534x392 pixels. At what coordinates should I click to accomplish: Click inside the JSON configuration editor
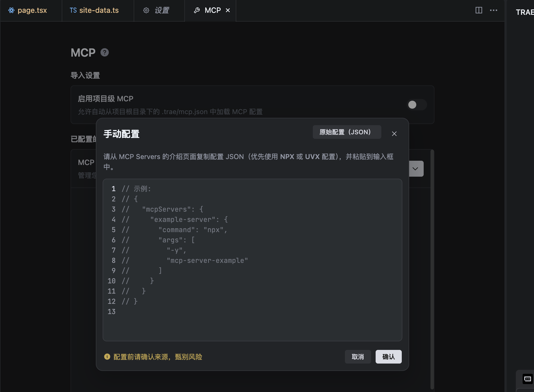(x=252, y=260)
